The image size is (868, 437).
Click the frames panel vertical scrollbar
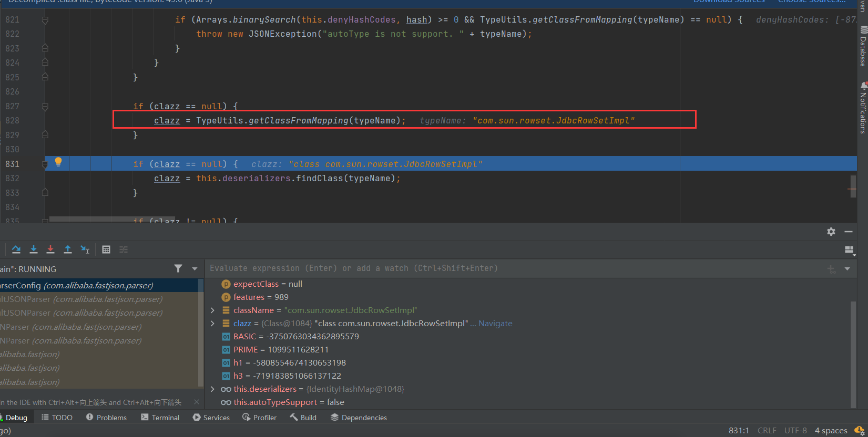coord(200,332)
